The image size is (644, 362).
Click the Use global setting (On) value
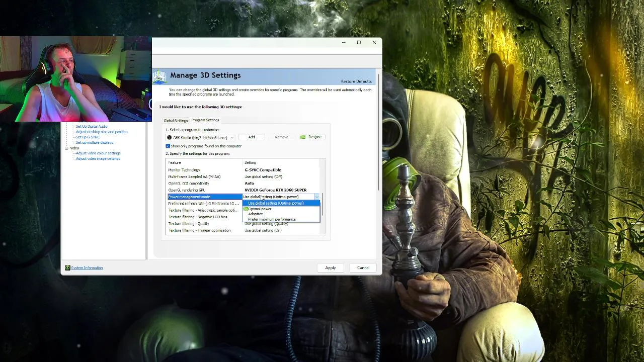coord(263,230)
